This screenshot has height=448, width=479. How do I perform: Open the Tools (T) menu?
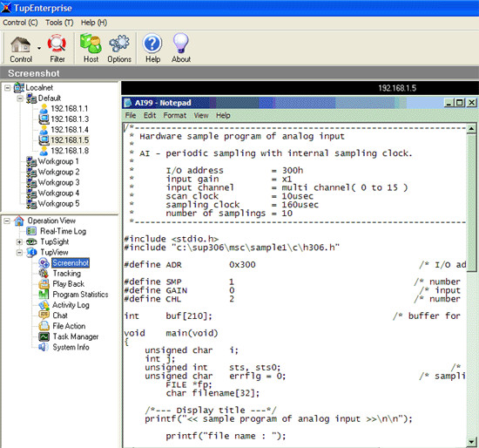(59, 23)
